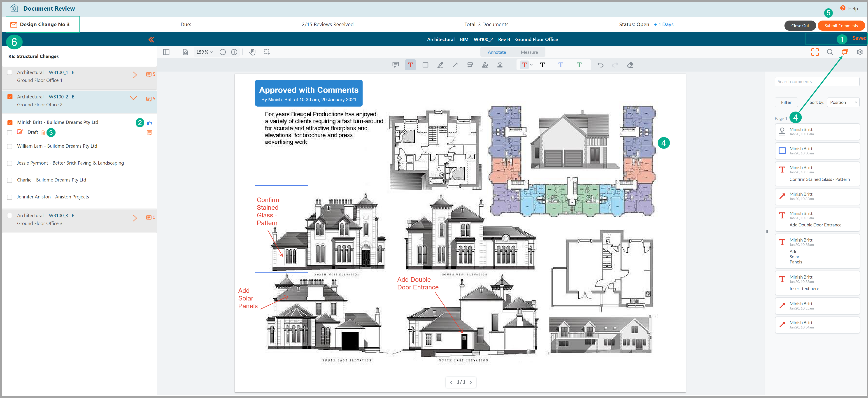The image size is (868, 398).
Task: Click the Submit Comments button
Action: (x=841, y=26)
